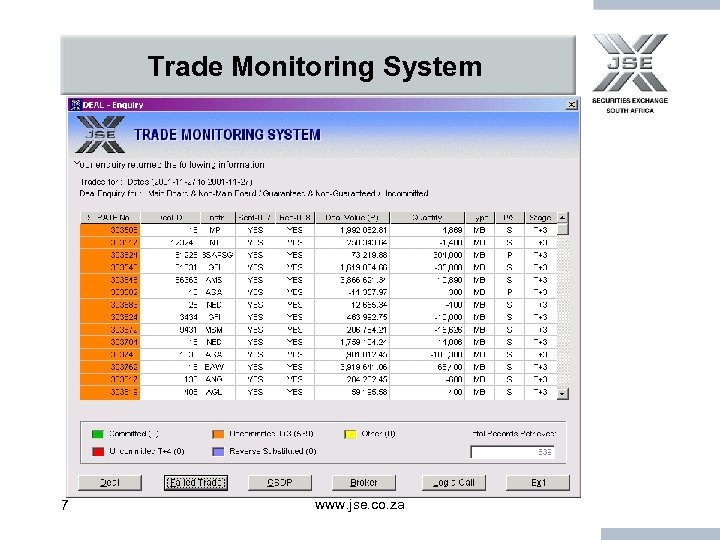Sort by the Deal Value (R) column header
This screenshot has height=540, width=720.
coord(352,217)
